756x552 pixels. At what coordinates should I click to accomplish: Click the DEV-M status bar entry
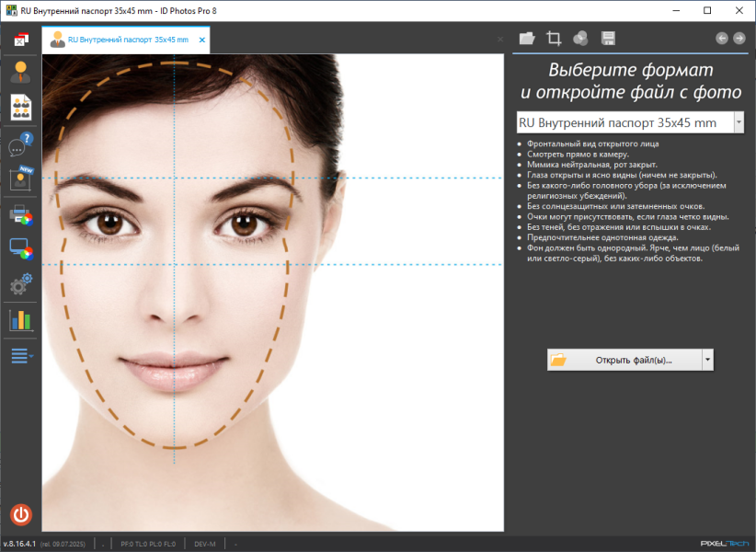tap(205, 545)
